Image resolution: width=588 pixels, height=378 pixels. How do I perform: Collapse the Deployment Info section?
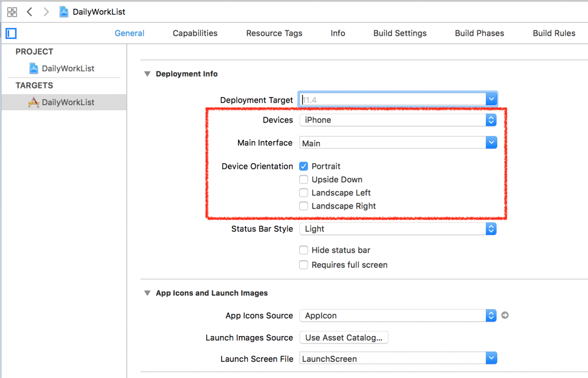(147, 74)
